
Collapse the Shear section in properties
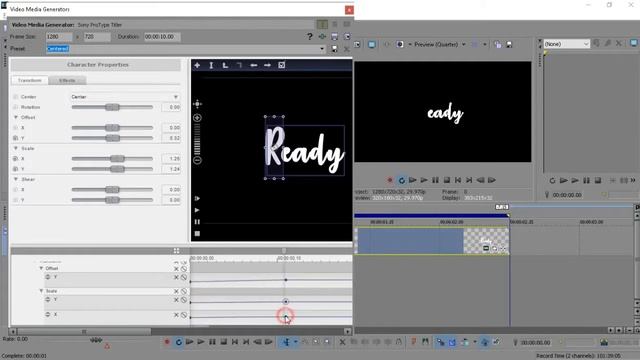coord(16,180)
